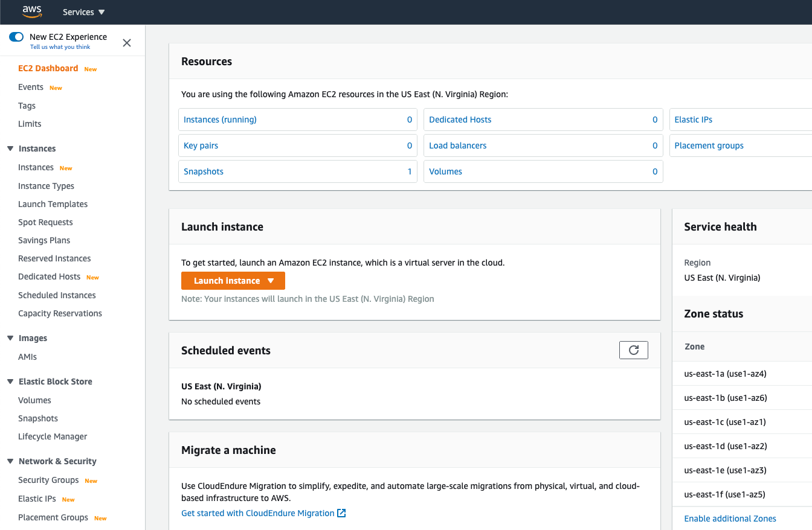The height and width of the screenshot is (530, 812).
Task: Click the AWS logo icon
Action: click(31, 11)
